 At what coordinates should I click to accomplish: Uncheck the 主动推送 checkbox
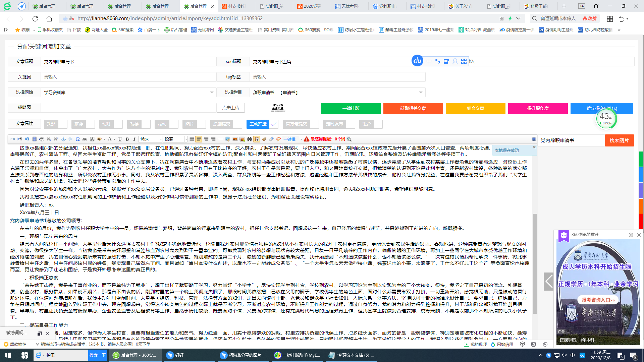pos(274,124)
